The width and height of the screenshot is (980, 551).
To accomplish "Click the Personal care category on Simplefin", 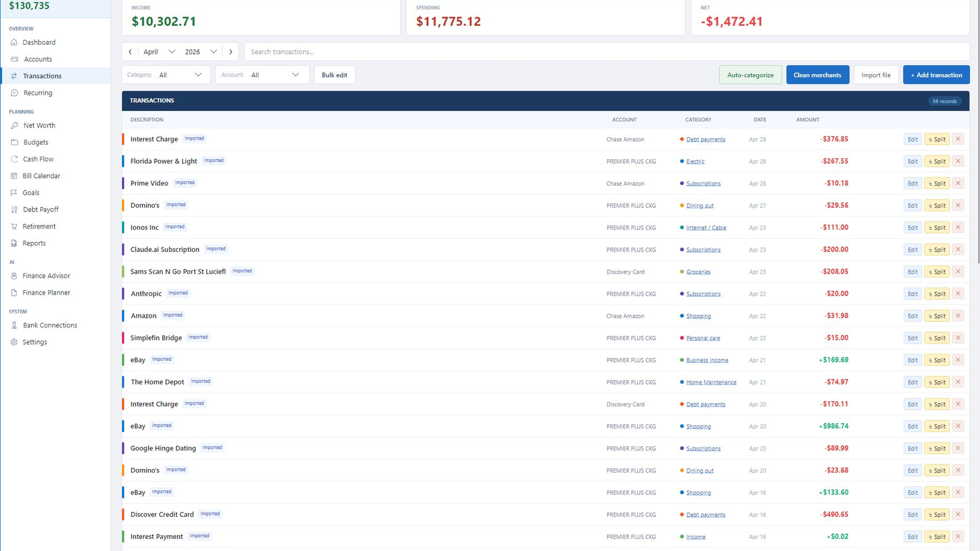I will (x=703, y=338).
